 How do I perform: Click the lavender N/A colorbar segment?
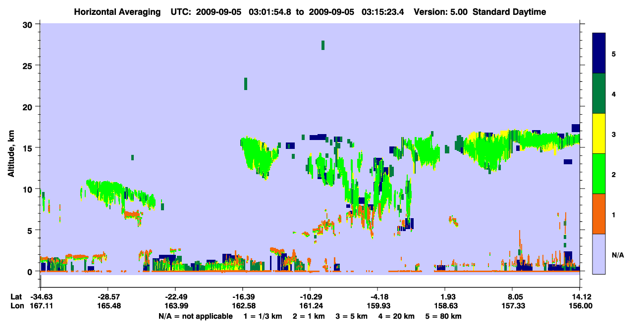pyautogui.click(x=599, y=254)
